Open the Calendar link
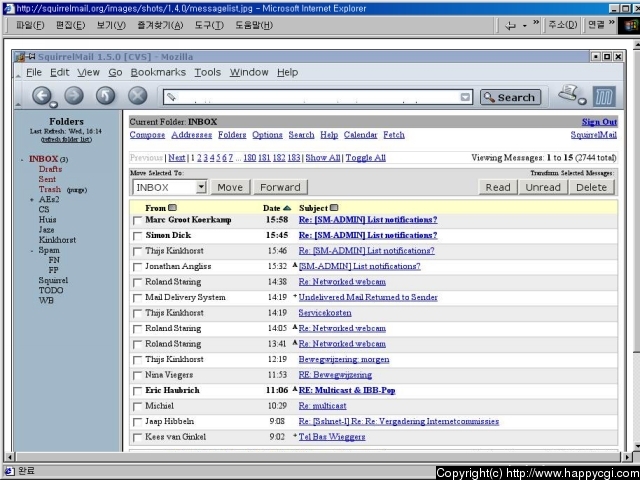The height and width of the screenshot is (480, 640). pyautogui.click(x=360, y=135)
